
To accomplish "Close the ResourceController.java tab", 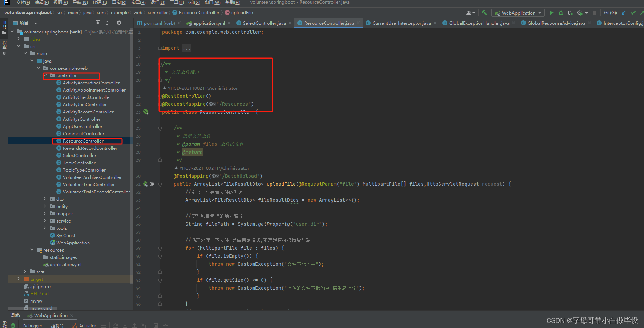I will point(358,23).
